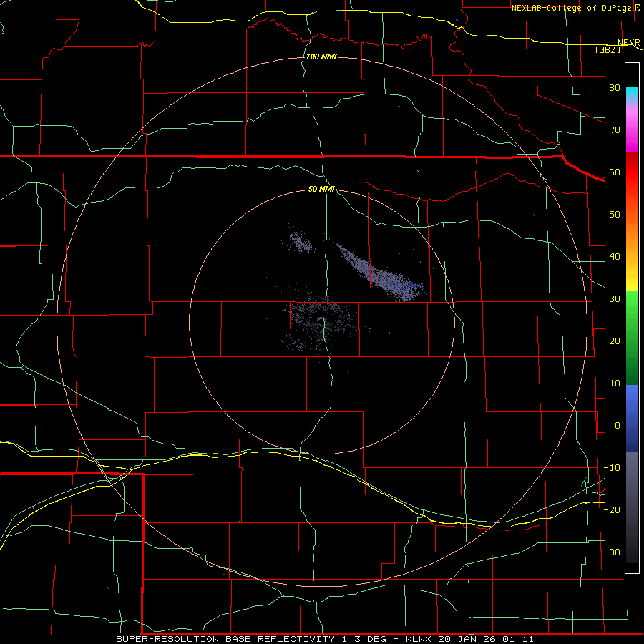This screenshot has height=644, width=644.
Task: Click the radar echo cluster below the 50 NMI label
Action: (300, 240)
